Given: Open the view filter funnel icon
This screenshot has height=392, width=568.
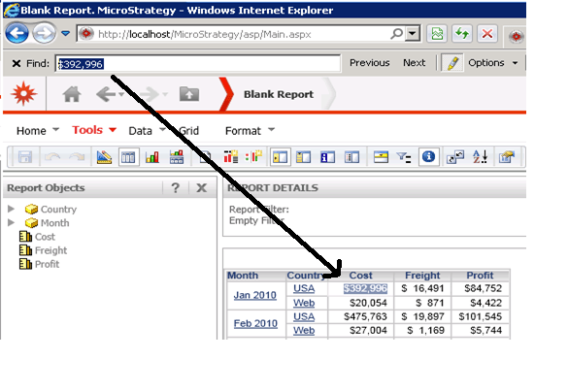Looking at the screenshot, I should pos(404,157).
